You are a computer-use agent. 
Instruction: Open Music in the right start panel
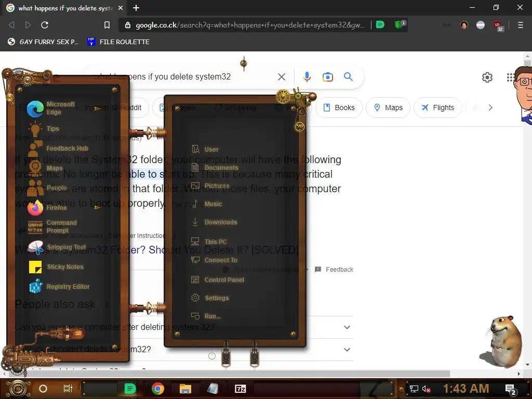pyautogui.click(x=207, y=204)
